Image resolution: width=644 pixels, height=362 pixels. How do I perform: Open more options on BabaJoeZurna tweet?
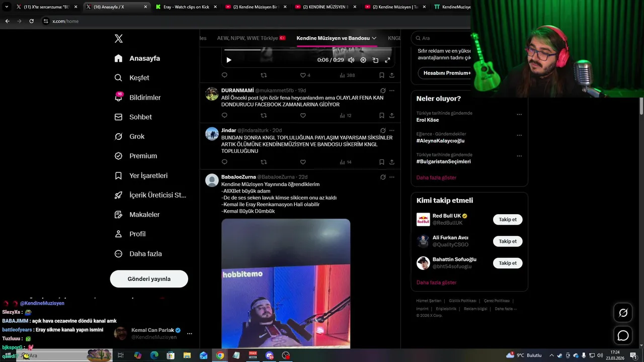(392, 177)
